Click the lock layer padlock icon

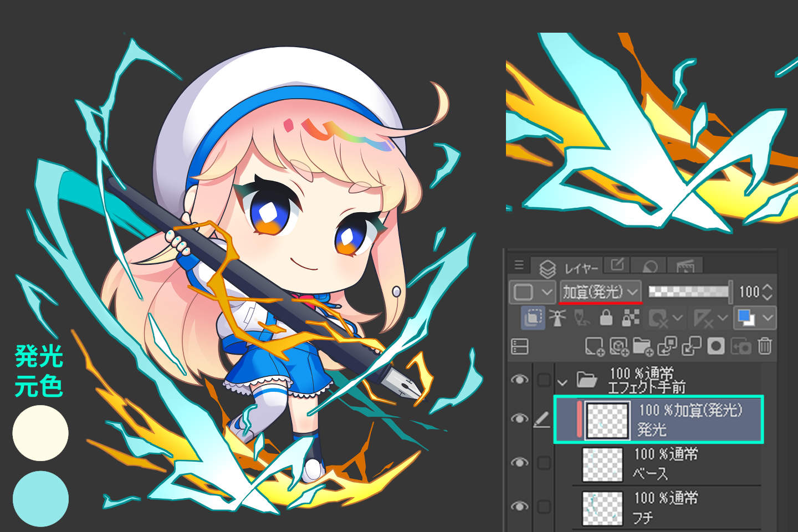[x=606, y=318]
